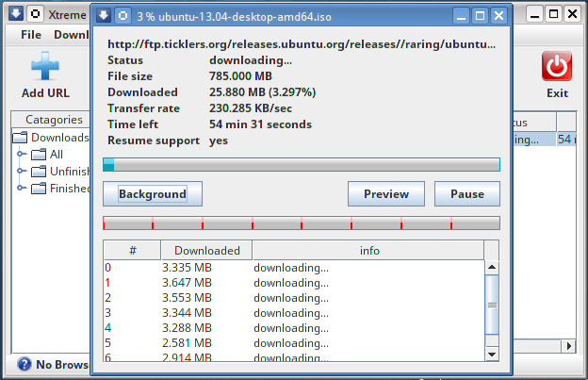Open the Download menu in main window
Screen dimensions: 588x380
(72, 35)
